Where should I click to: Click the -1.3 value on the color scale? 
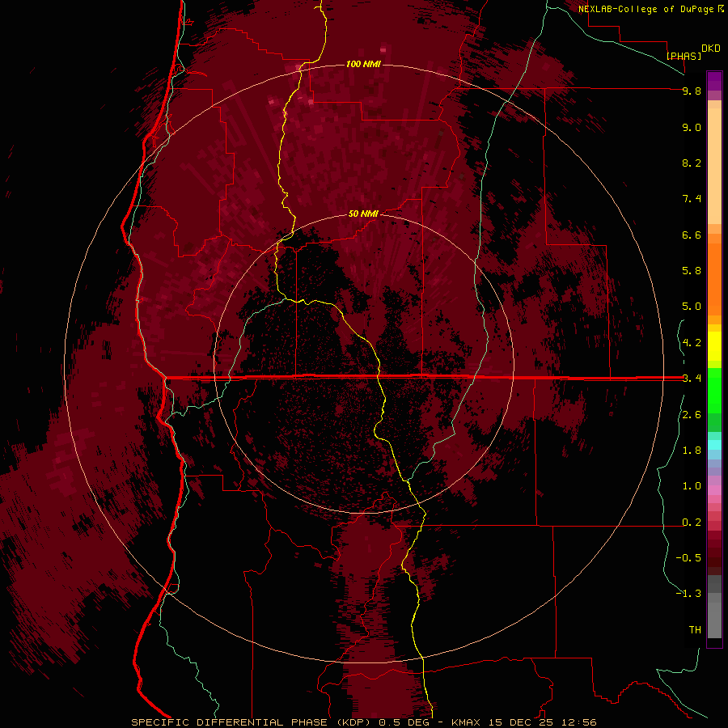688,594
